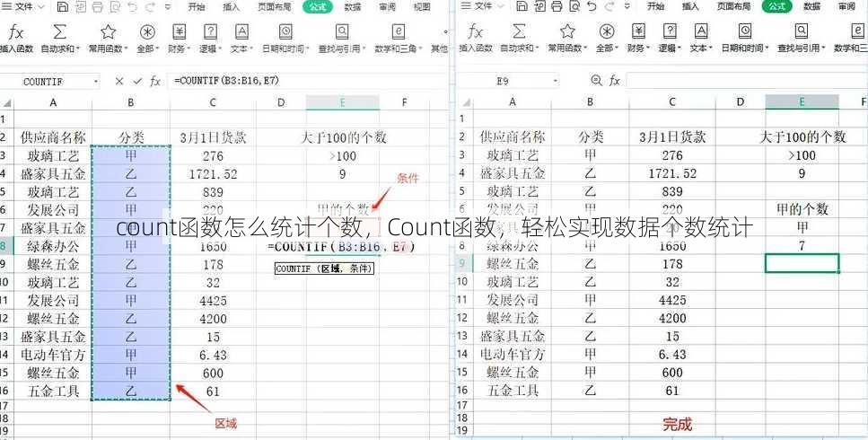The width and height of the screenshot is (868, 440).
Task: Click fx icon beside left formula bar
Action: click(x=155, y=82)
